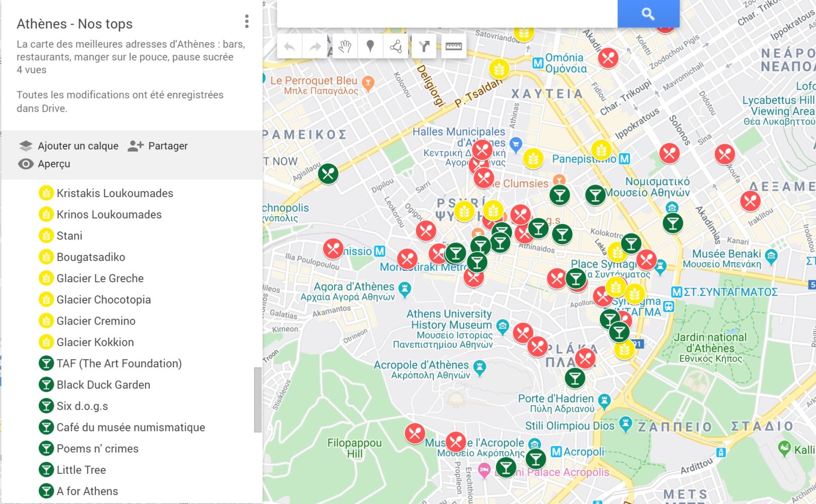Click the undo arrow in map toolbar
The height and width of the screenshot is (504, 816).
coord(290,47)
